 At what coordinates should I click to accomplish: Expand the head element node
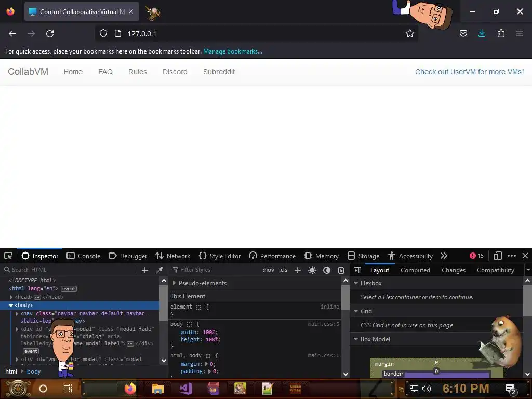tap(11, 297)
